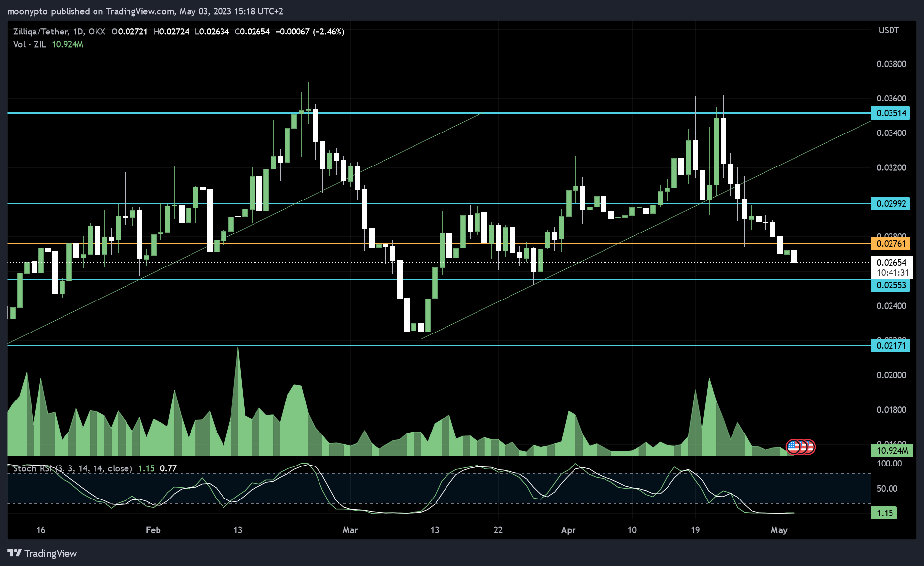Click the US flag economic event icon
The height and width of the screenshot is (566, 924).
[794, 447]
